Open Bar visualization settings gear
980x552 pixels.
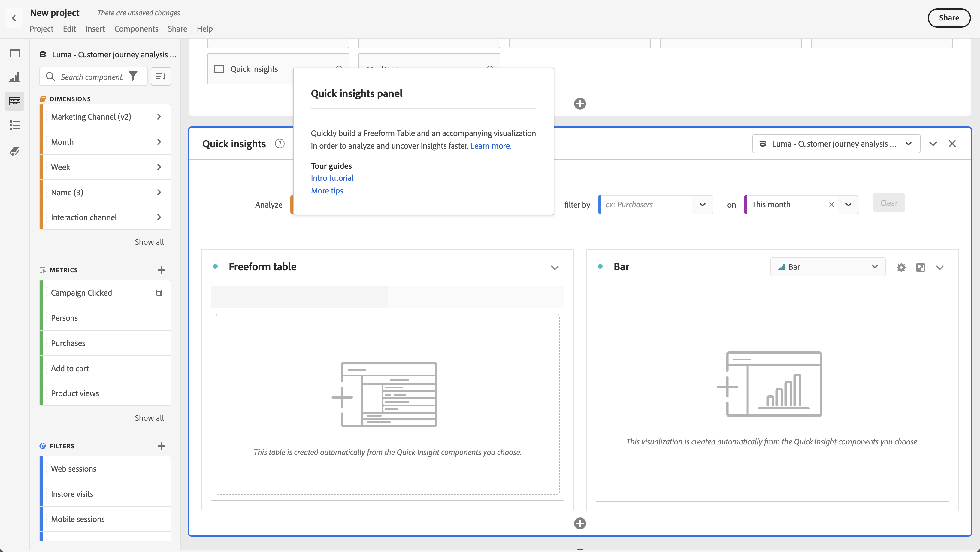pos(901,267)
